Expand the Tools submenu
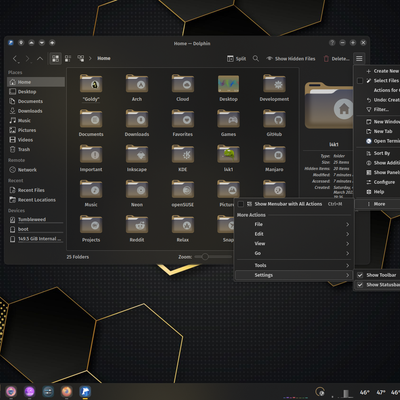 [x=294, y=266]
